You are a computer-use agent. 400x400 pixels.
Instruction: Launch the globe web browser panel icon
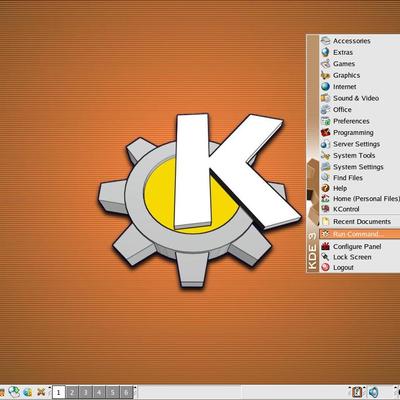click(14, 392)
